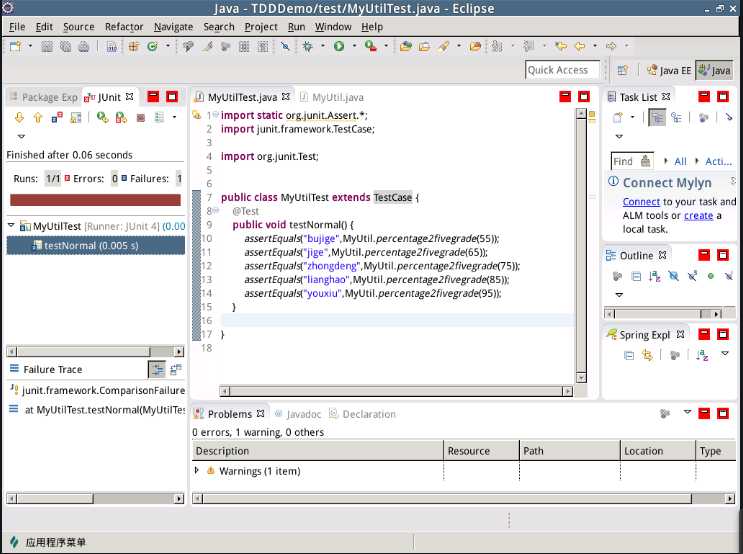743x554 pixels.
Task: Toggle Outline Hide Static Members button
Action: (692, 276)
